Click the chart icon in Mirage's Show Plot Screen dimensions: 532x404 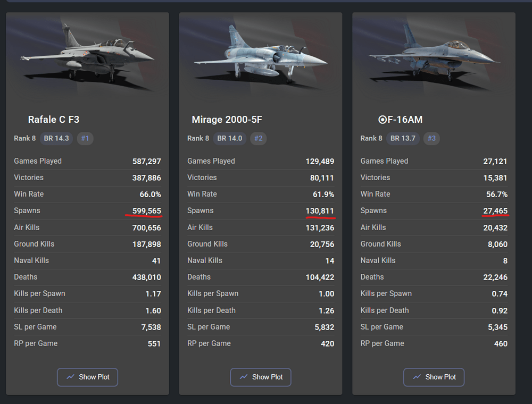coord(244,377)
